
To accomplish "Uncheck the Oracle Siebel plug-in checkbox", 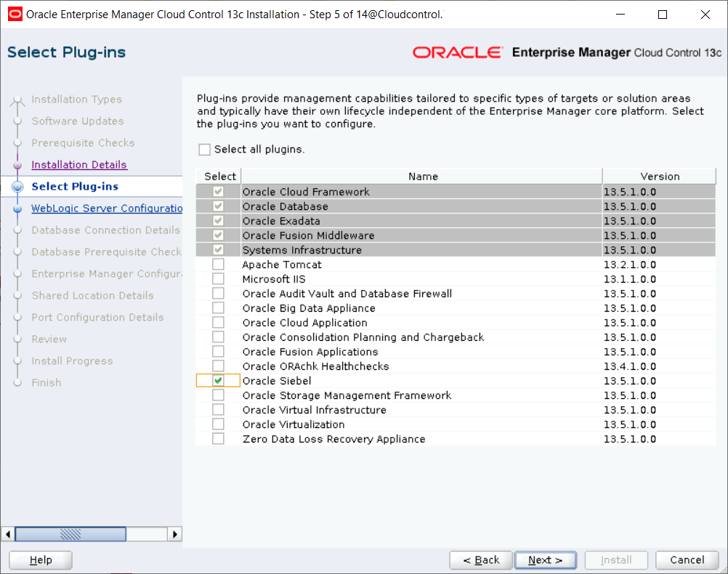I will click(x=218, y=381).
